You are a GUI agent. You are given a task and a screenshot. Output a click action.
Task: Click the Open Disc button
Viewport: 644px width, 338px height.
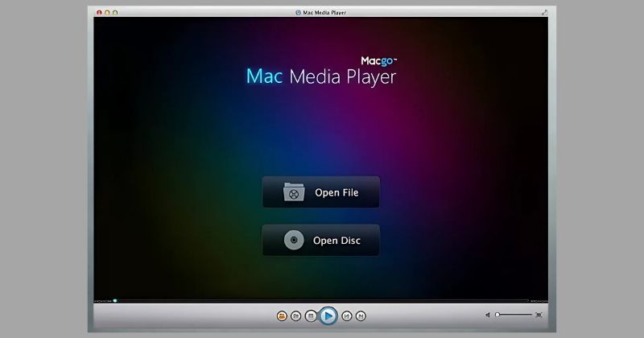click(320, 241)
